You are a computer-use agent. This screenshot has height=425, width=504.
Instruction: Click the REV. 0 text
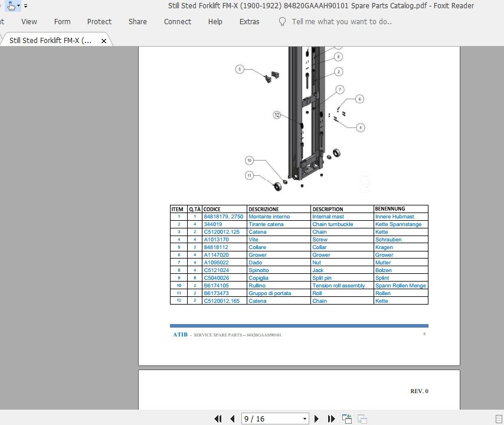tap(419, 391)
